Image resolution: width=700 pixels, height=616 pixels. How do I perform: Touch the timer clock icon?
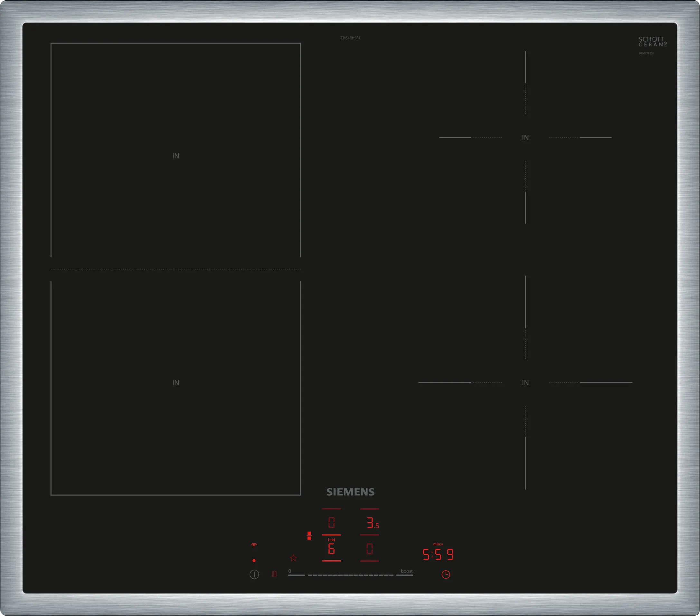pyautogui.click(x=446, y=574)
